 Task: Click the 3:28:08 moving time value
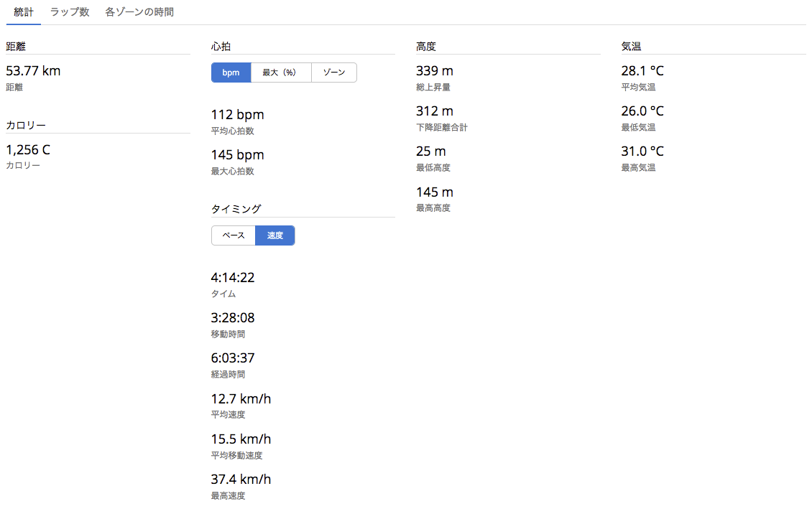coord(233,318)
